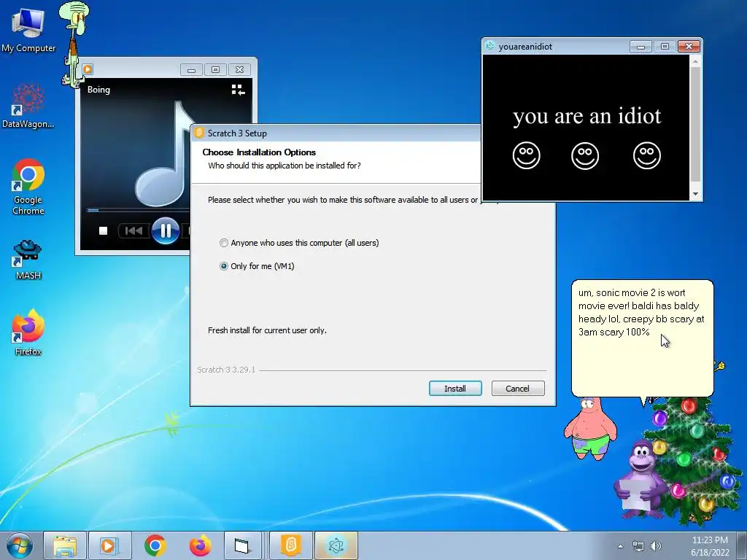The image size is (747, 560).
Task: Pause the Boing track playback
Action: 166,231
